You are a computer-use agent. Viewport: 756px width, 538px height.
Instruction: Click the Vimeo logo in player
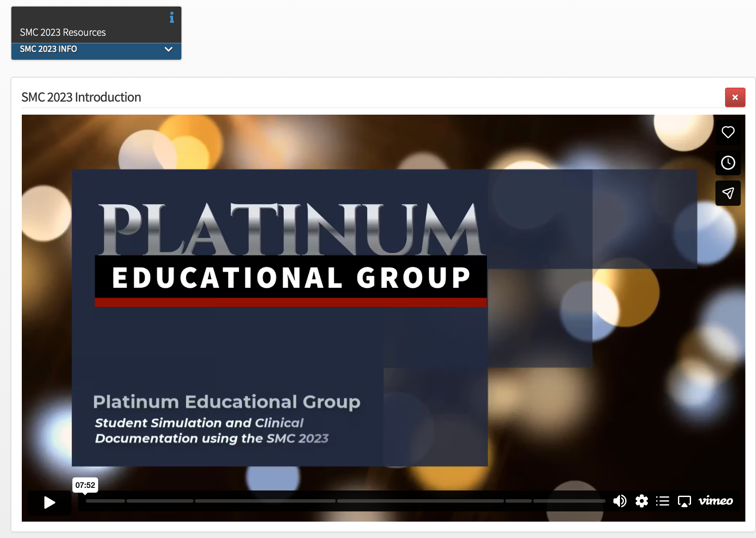coord(715,501)
